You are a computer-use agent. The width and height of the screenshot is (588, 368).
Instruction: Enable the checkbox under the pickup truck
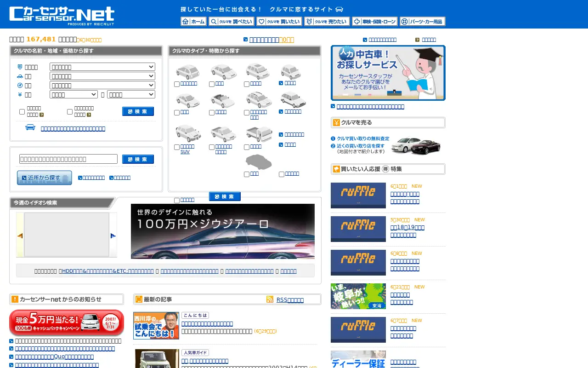[x=212, y=147]
